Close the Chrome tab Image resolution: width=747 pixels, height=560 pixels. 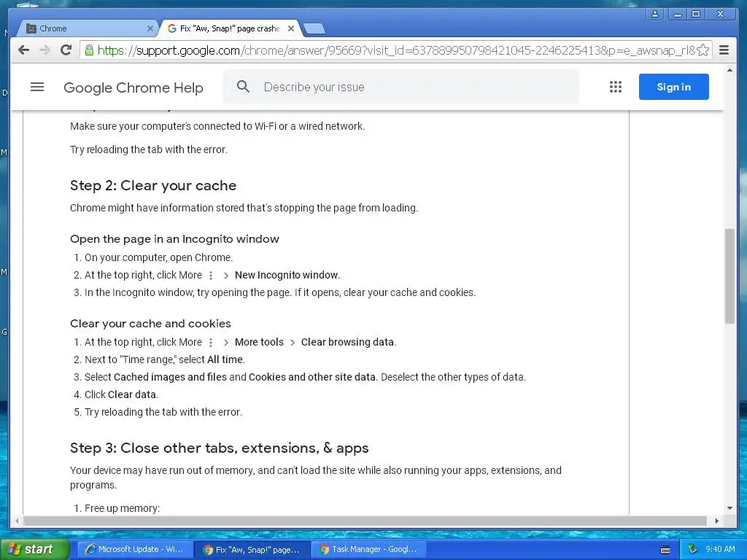(x=150, y=28)
